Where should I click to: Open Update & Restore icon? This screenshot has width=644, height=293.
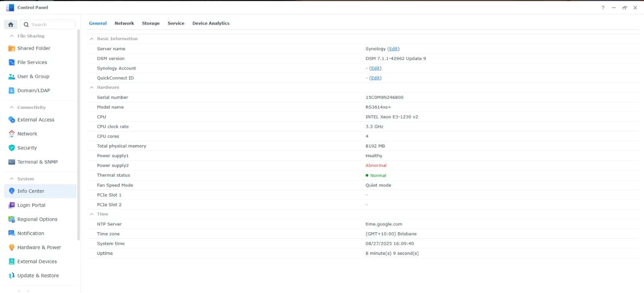[12, 276]
